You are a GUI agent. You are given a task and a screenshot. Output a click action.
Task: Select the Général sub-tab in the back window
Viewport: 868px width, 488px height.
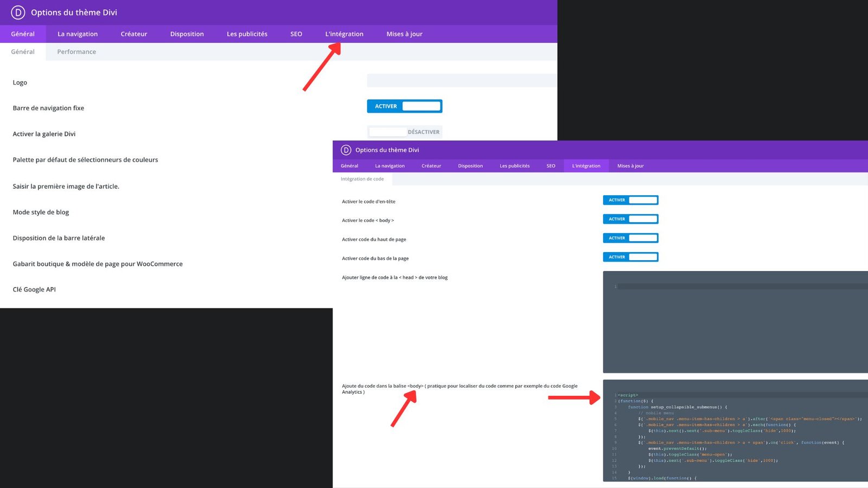pyautogui.click(x=23, y=52)
